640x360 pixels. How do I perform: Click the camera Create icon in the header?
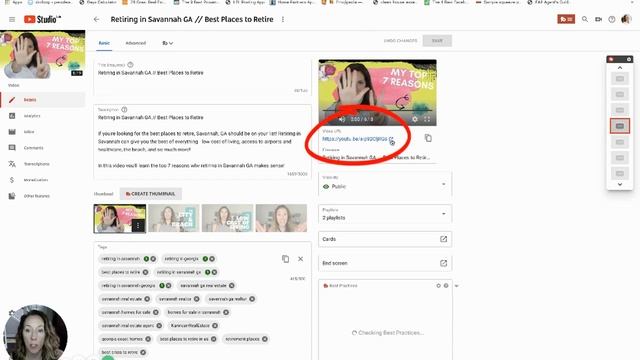(598, 19)
